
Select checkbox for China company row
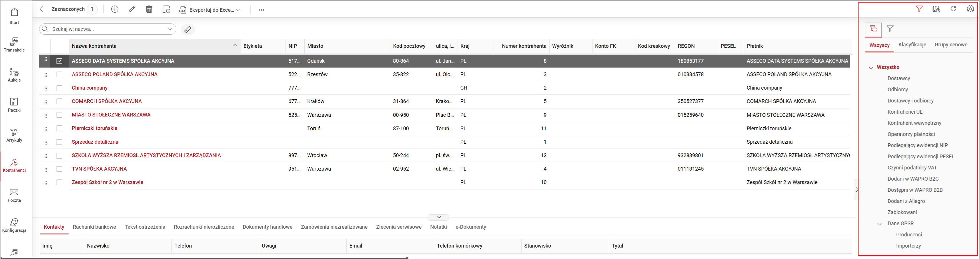(x=59, y=88)
